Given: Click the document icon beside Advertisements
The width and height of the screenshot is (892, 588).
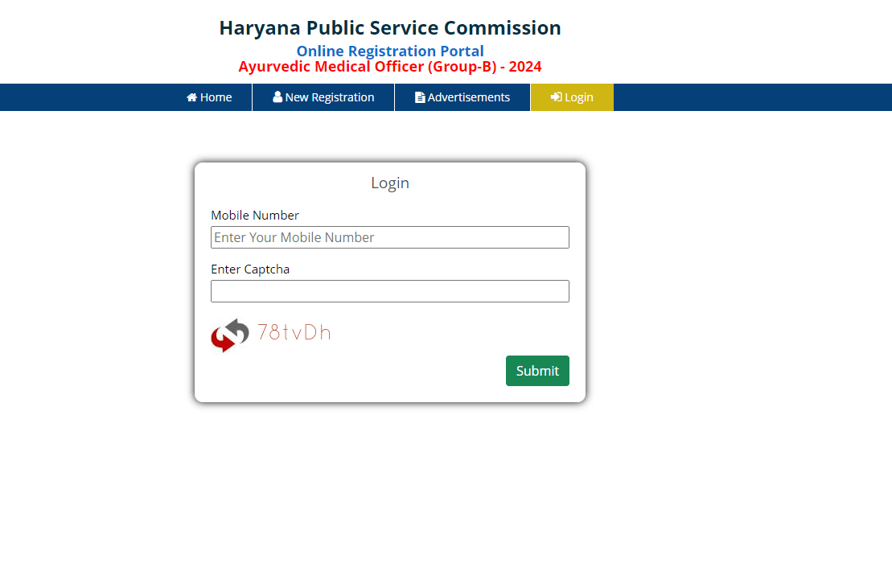Looking at the screenshot, I should point(420,97).
